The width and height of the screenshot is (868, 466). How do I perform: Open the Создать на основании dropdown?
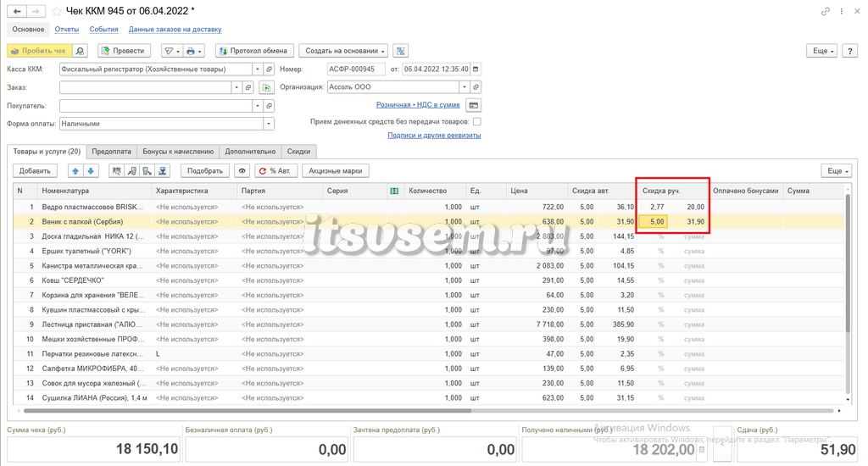pyautogui.click(x=343, y=51)
